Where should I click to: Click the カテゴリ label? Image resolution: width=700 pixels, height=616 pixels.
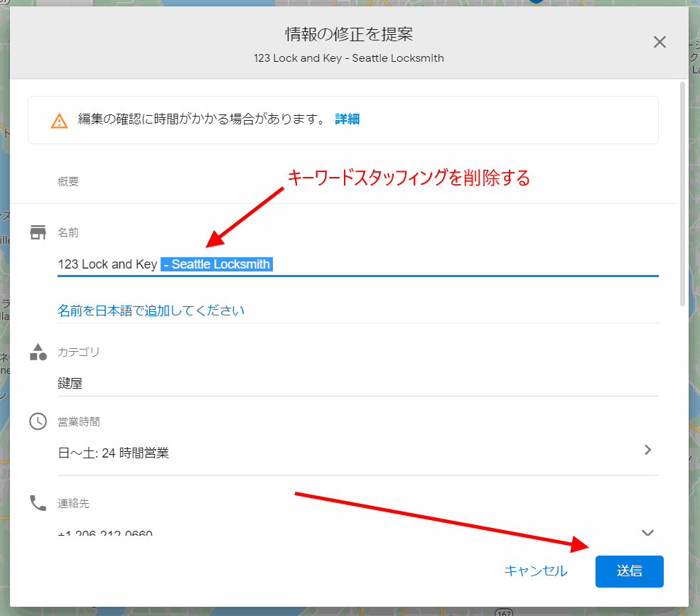pos(79,352)
